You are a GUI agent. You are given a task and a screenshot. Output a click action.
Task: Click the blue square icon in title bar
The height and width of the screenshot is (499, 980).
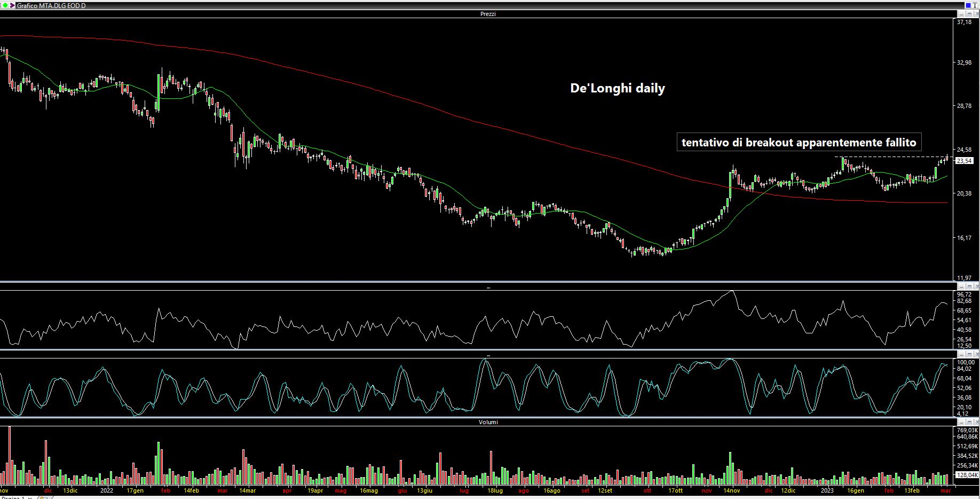(x=968, y=5)
